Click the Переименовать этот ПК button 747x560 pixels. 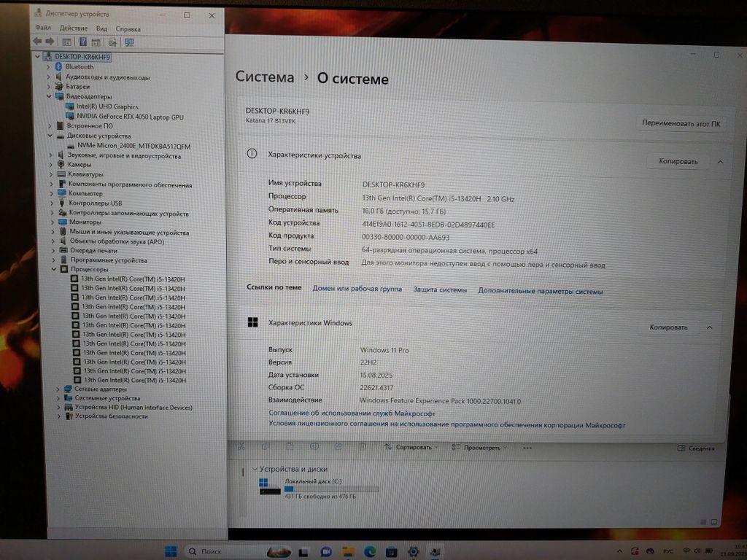click(x=681, y=123)
